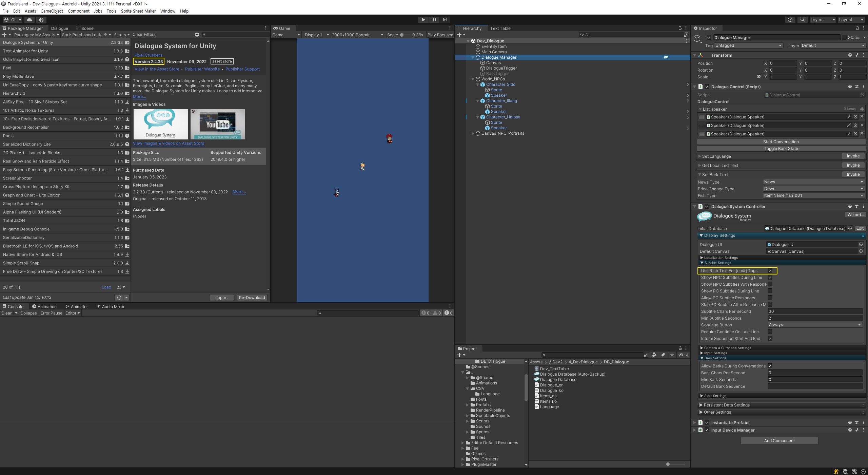Click the Open in Search icon in the Hierarchy
868x475 pixels.
pyautogui.click(x=686, y=35)
